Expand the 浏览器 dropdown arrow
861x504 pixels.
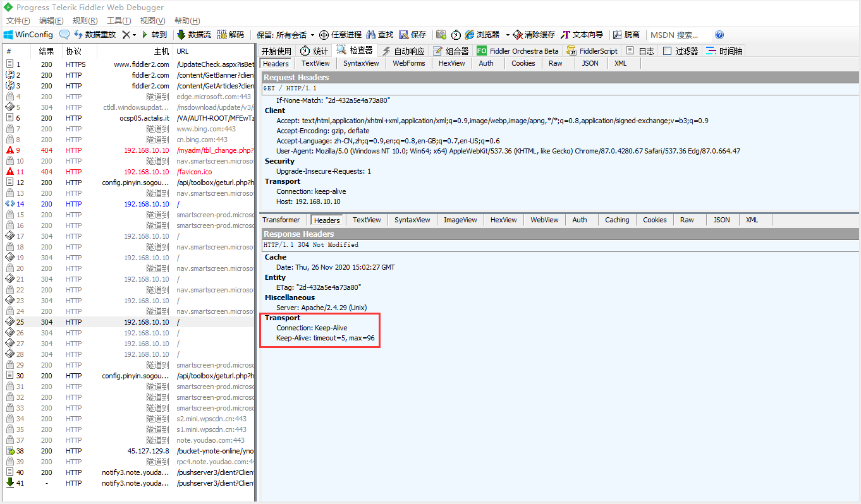(508, 35)
